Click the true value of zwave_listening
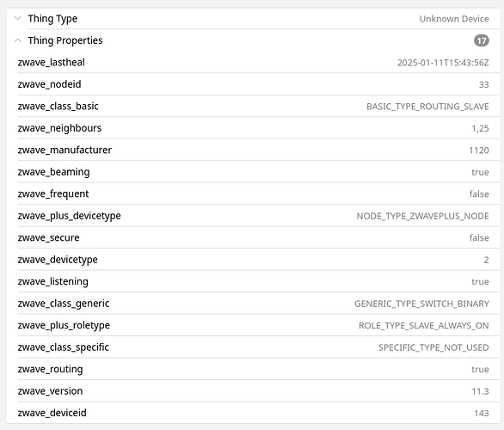The width and height of the screenshot is (504, 430). tap(480, 282)
